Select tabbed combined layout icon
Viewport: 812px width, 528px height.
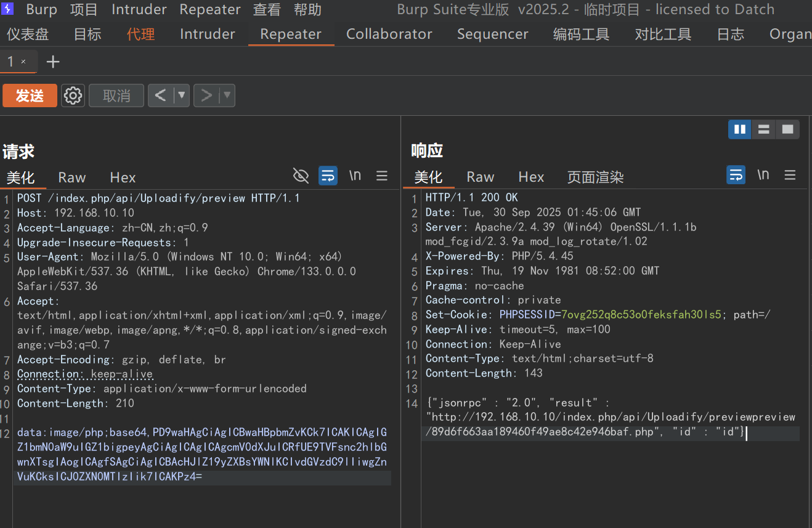(x=787, y=129)
